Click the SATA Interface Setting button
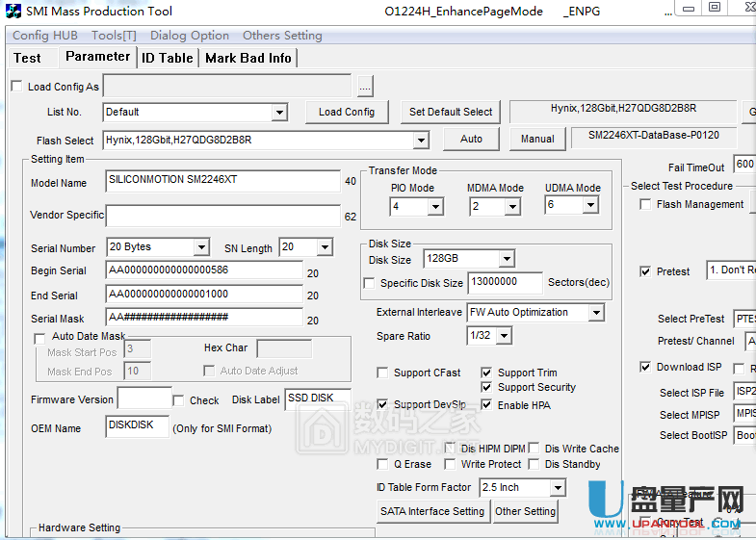Screen dimensions: 756x540 point(432,511)
